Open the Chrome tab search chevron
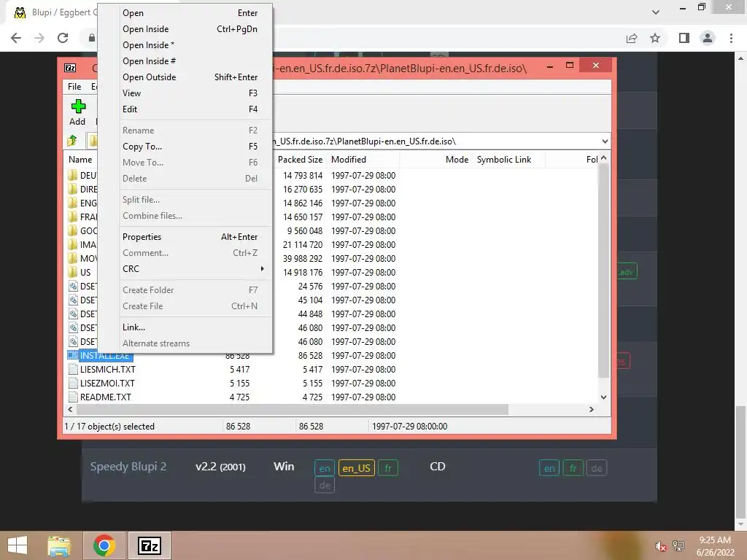The image size is (747, 560). 656,12
